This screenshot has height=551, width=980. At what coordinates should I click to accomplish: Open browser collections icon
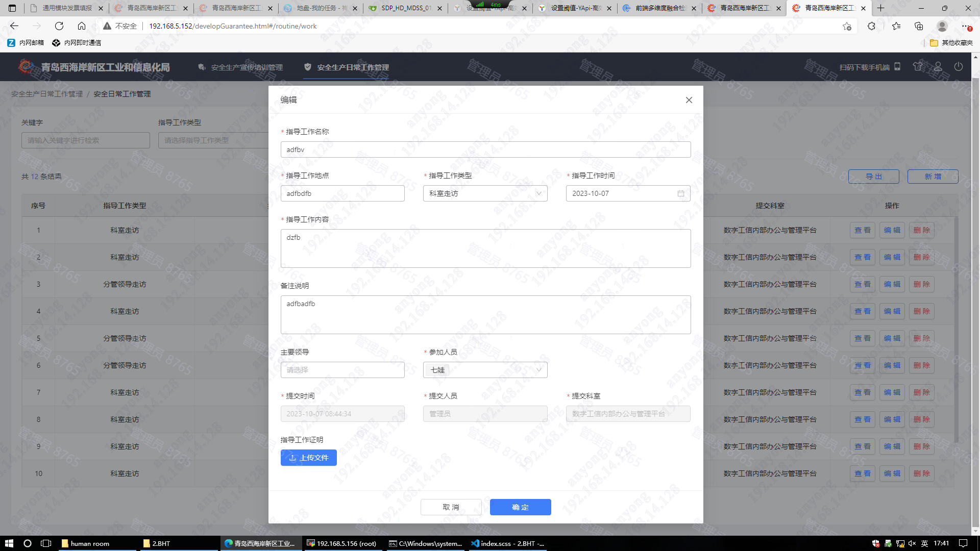[x=919, y=26]
